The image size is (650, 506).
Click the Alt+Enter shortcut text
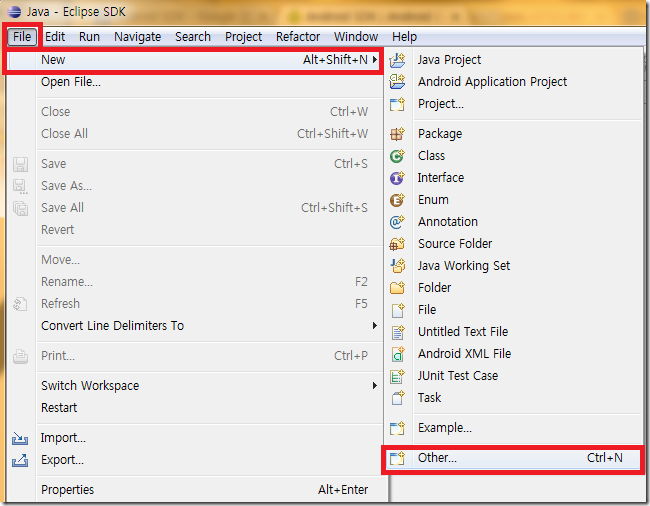point(343,490)
